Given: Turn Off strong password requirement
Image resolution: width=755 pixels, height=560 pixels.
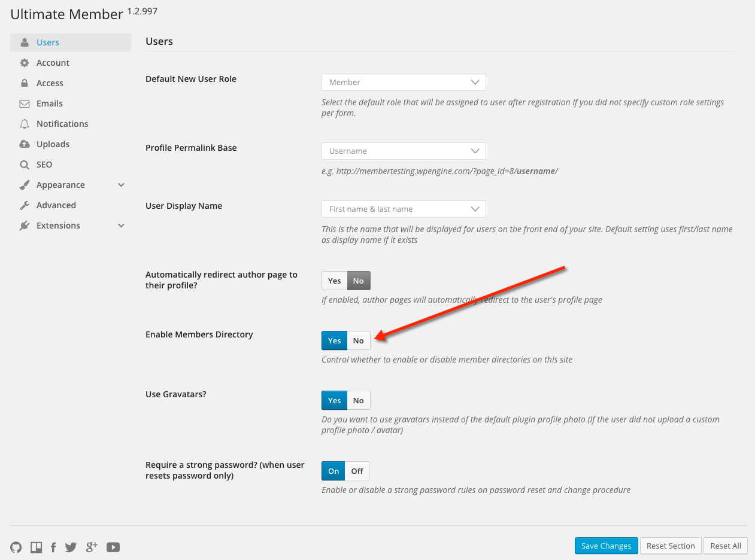Looking at the screenshot, I should pyautogui.click(x=357, y=471).
